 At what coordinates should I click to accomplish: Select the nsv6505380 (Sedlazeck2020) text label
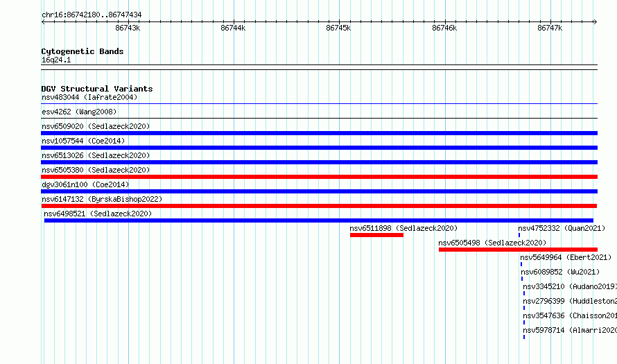[x=96, y=170]
